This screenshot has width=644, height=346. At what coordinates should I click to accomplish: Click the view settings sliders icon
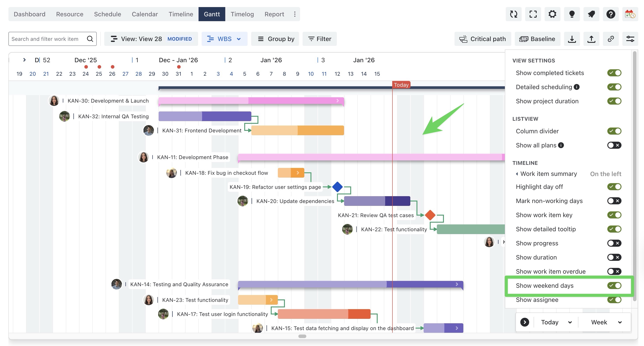(x=630, y=39)
